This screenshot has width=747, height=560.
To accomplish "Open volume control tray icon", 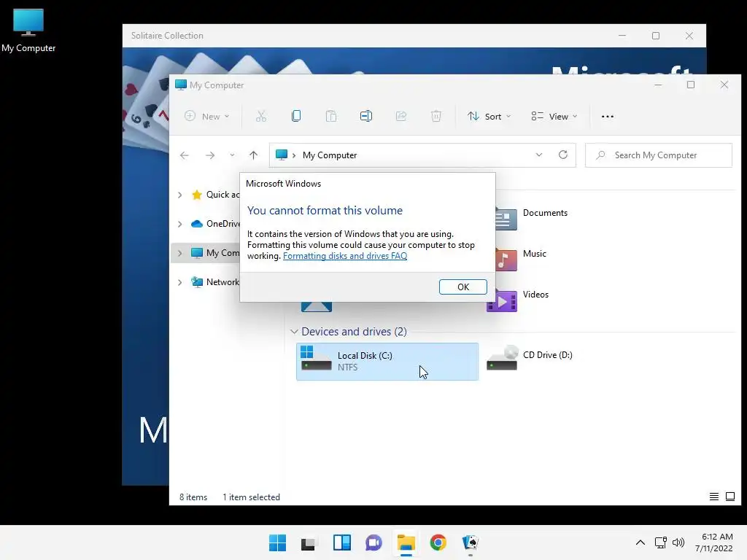I will [x=678, y=542].
